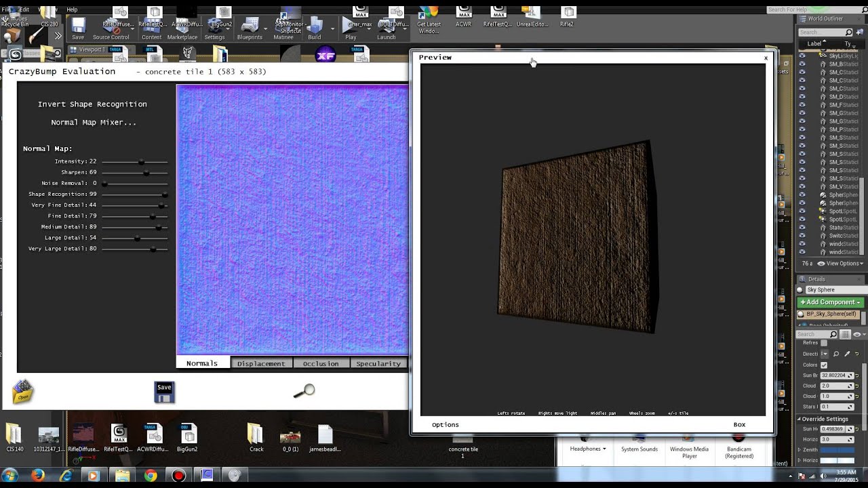
Task: Enable the Colors checkbox in Details
Action: (824, 365)
